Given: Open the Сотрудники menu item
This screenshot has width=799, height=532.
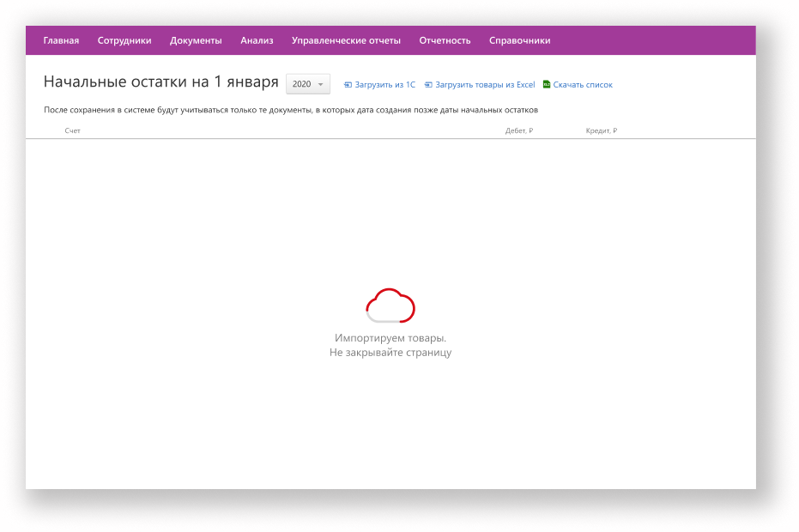Looking at the screenshot, I should tap(124, 41).
